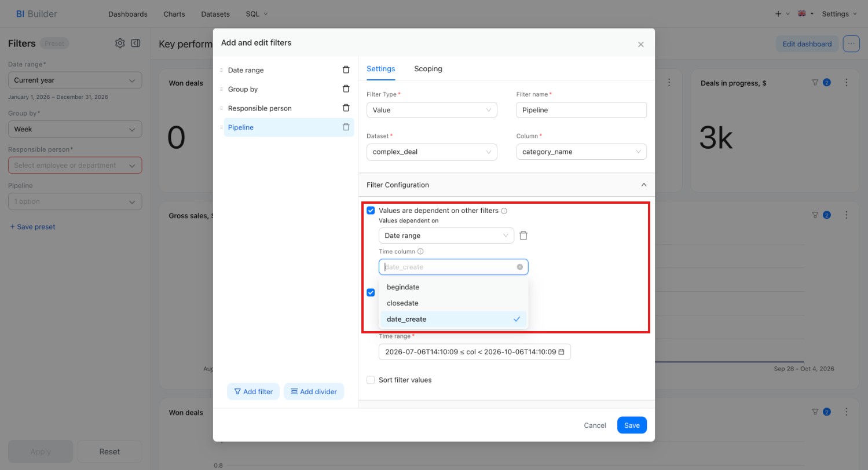The height and width of the screenshot is (470, 868).
Task: Click the Add divider button
Action: [314, 392]
